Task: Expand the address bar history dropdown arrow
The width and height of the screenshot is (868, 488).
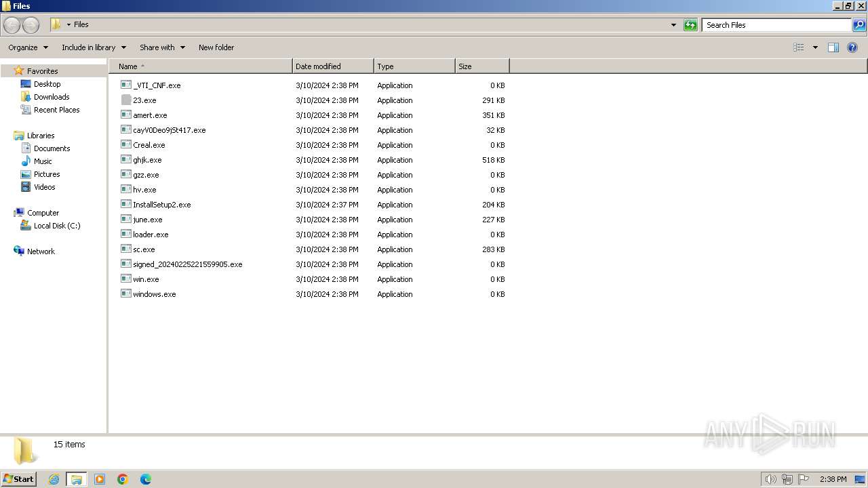Action: [x=673, y=25]
